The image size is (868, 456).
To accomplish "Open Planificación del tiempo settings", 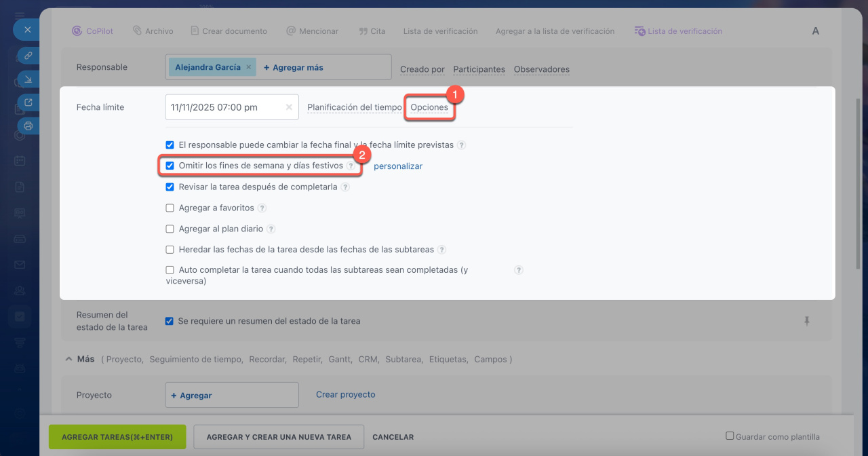I will point(354,107).
